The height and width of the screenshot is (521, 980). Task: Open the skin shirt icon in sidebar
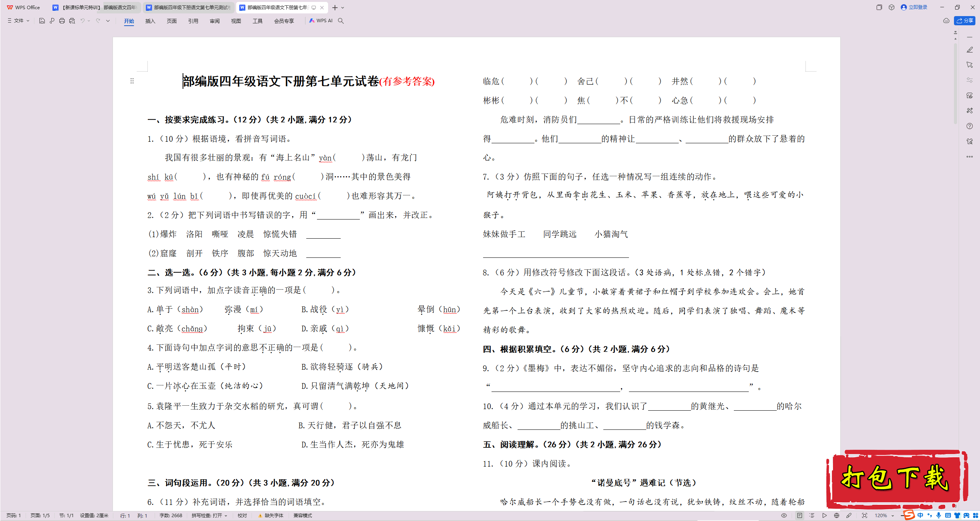pyautogui.click(x=970, y=141)
